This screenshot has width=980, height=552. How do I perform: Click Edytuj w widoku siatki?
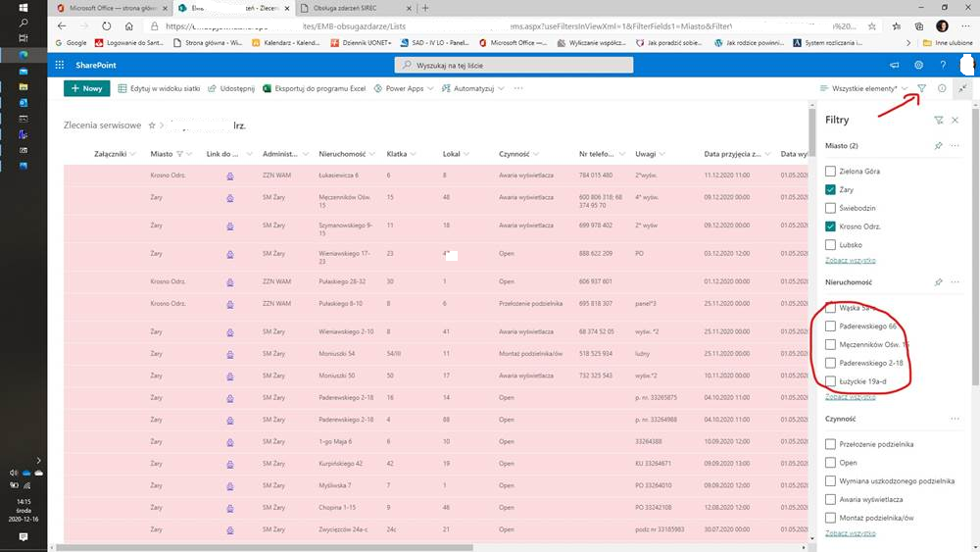tap(159, 88)
